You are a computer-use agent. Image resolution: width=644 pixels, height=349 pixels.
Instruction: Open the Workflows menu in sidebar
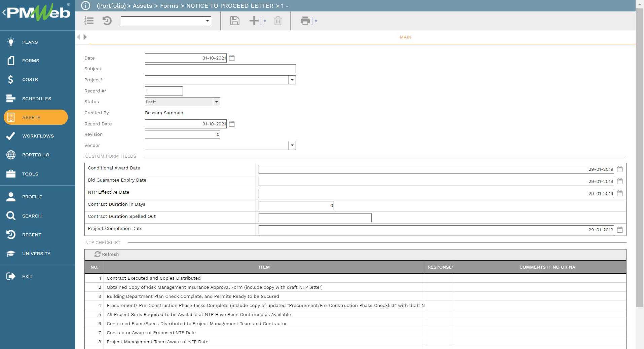[x=38, y=136]
